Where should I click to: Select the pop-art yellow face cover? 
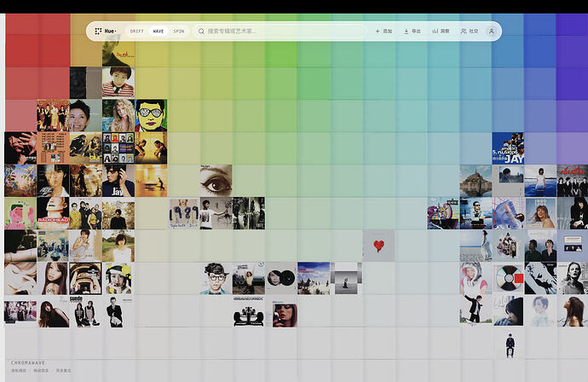[x=151, y=116]
